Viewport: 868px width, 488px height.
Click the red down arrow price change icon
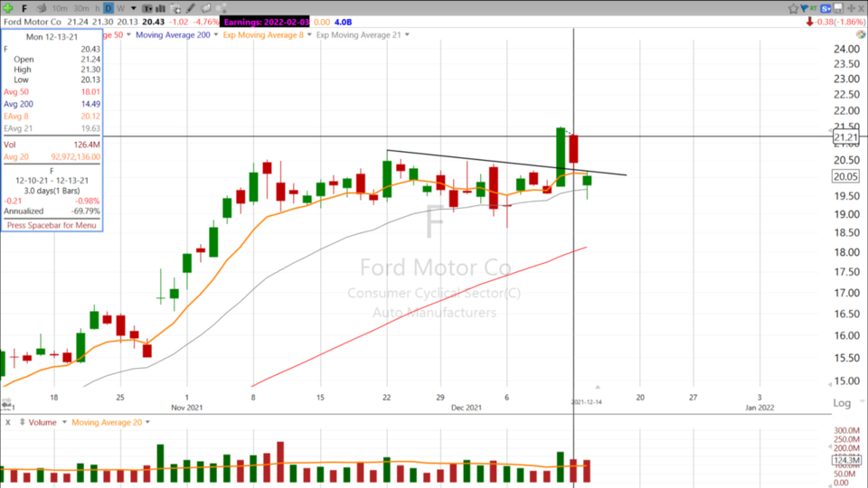point(810,22)
